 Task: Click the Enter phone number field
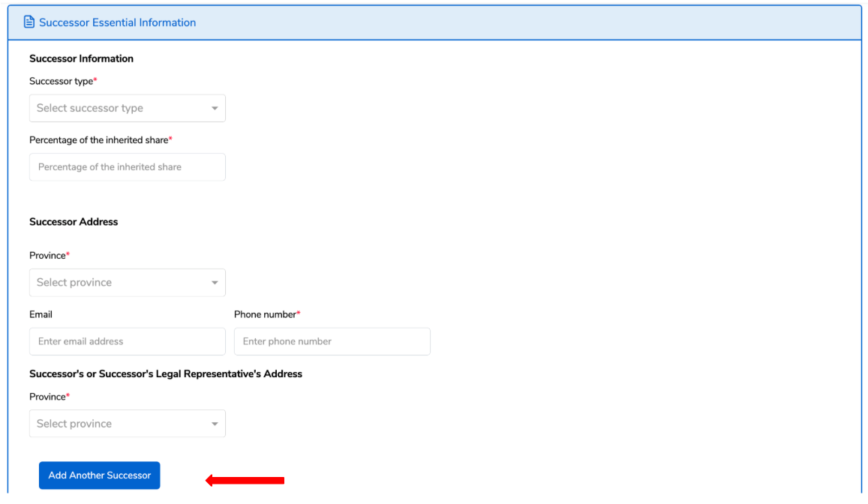(332, 341)
